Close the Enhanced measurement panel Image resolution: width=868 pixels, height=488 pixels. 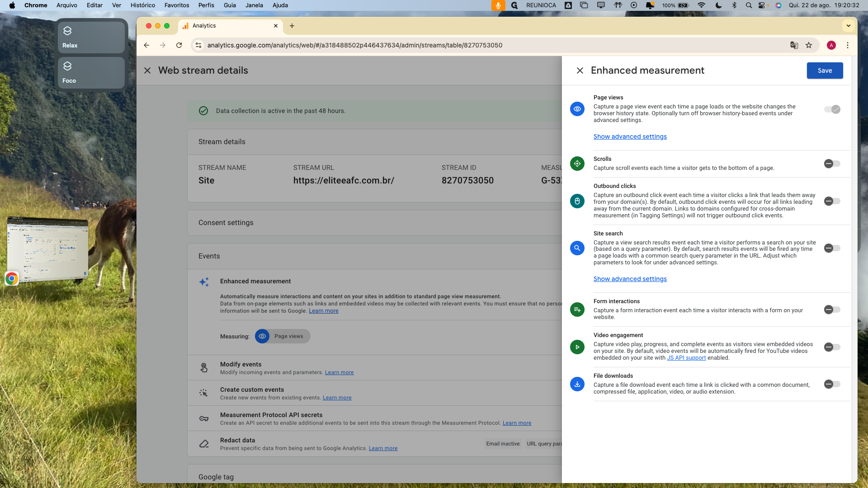click(x=580, y=70)
